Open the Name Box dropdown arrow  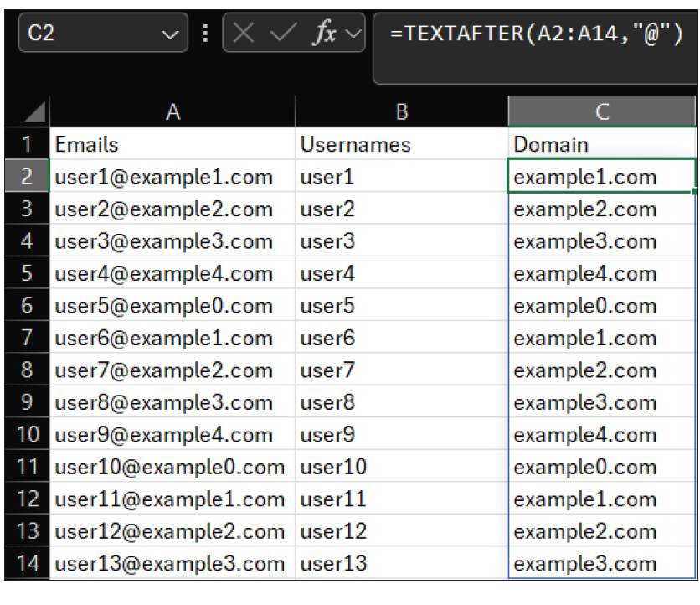pyautogui.click(x=170, y=34)
